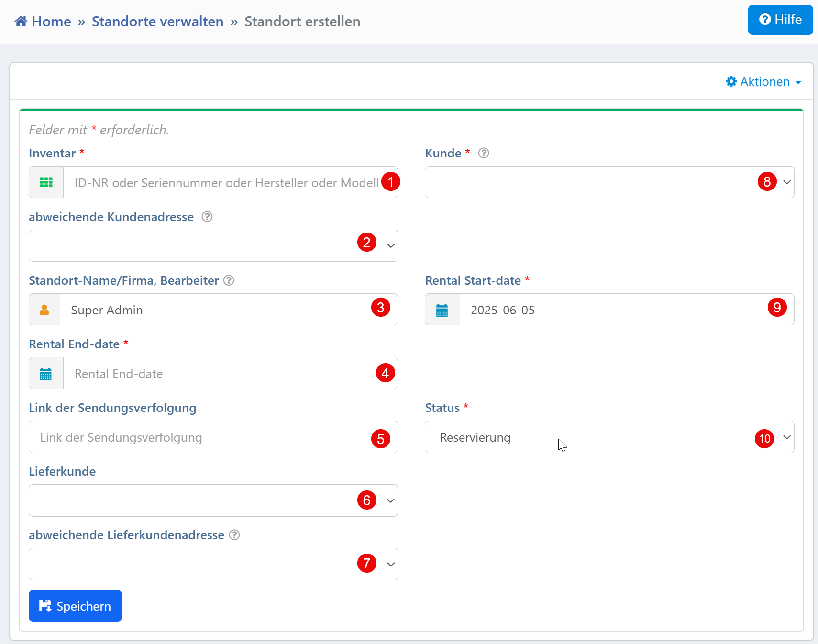Click the help icon next to Kunde
The image size is (818, 644).
484,153
